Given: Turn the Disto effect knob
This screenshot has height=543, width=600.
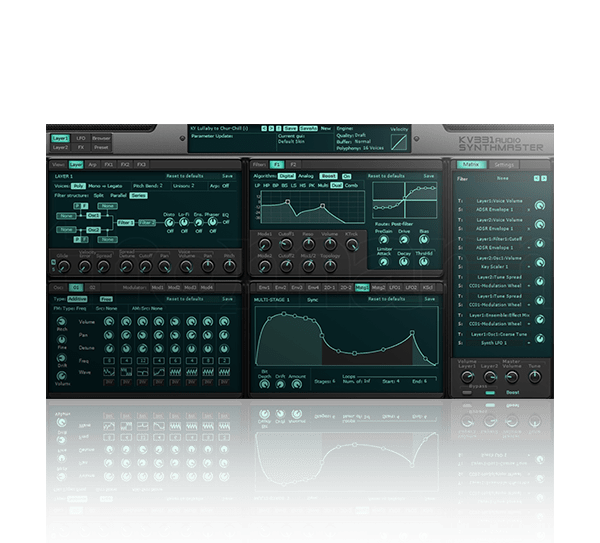Looking at the screenshot, I should coord(169,222).
